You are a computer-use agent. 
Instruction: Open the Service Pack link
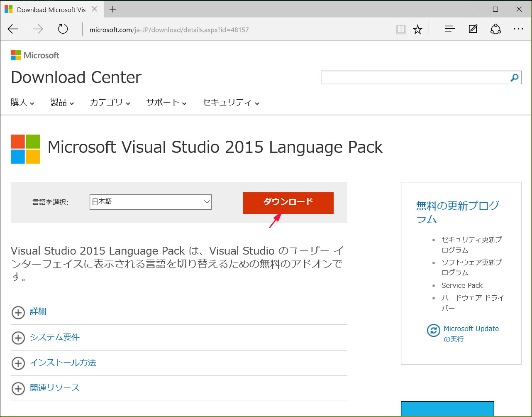click(462, 285)
